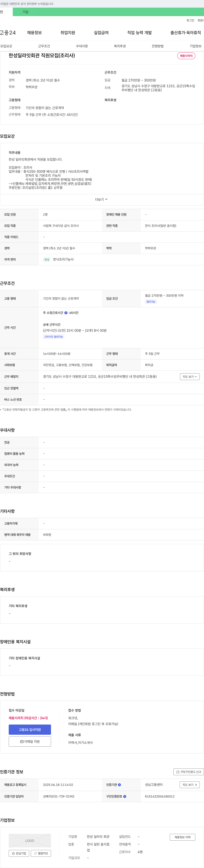Image resolution: width=204 pixels, height=868 pixels.
Task: Click help icon next to 인증기관 label
Action: (119, 785)
